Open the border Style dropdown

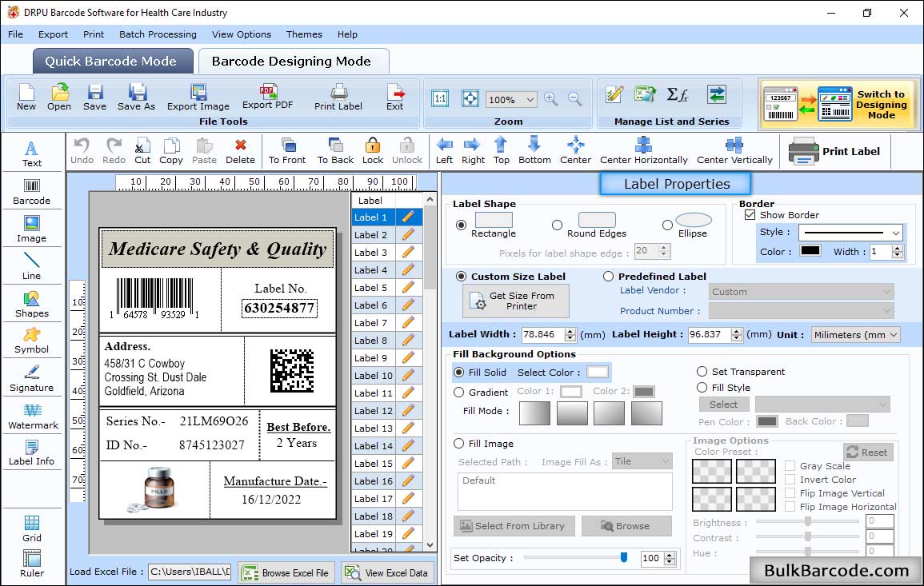point(896,233)
